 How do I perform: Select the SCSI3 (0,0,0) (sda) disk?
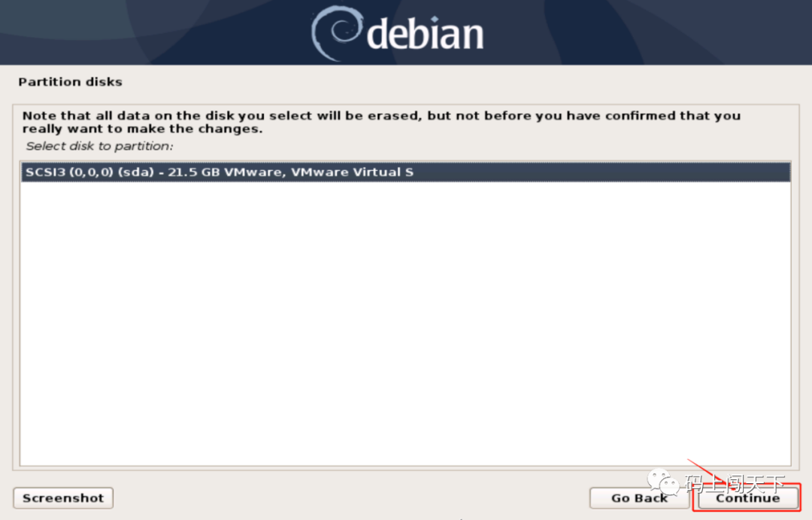tap(405, 172)
